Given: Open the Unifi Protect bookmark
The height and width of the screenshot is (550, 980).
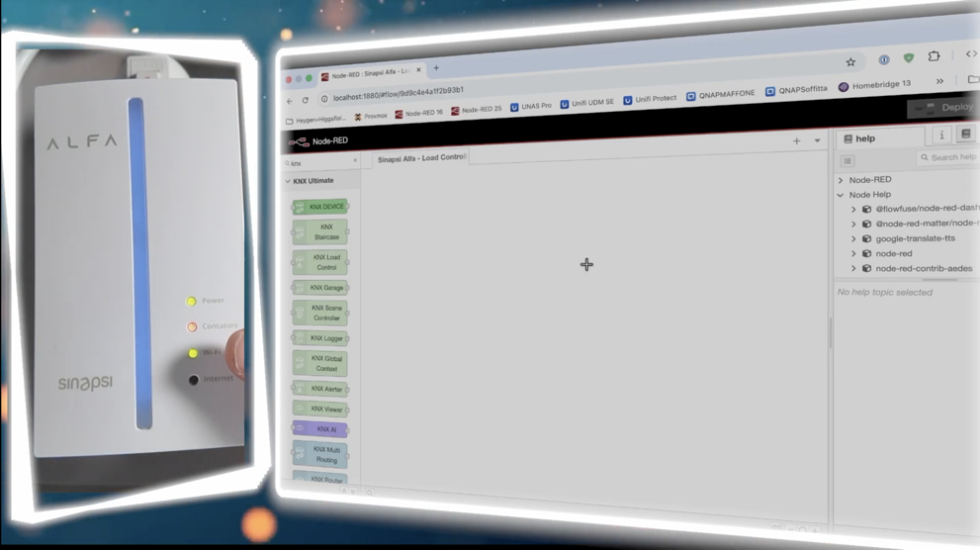Looking at the screenshot, I should (650, 99).
